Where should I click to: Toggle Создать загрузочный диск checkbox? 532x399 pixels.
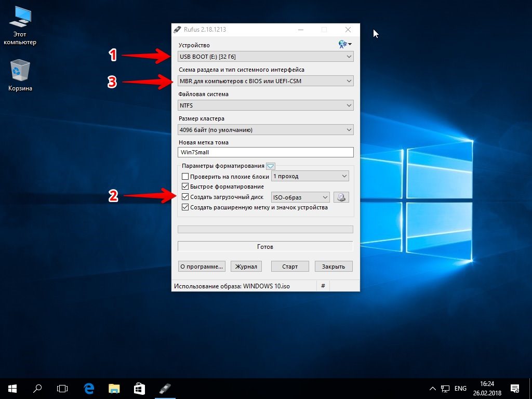tap(185, 196)
